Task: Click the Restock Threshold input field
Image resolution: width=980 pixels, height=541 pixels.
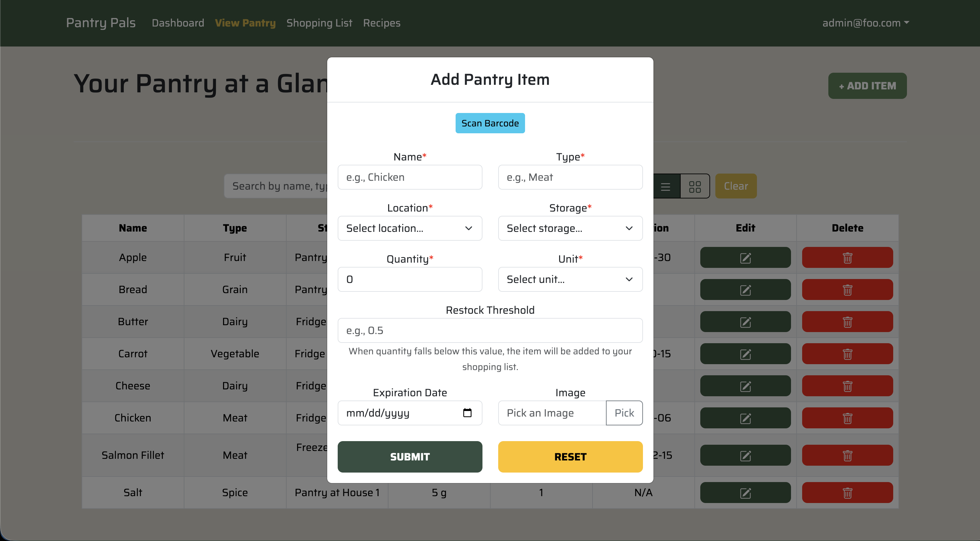Action: [490, 330]
